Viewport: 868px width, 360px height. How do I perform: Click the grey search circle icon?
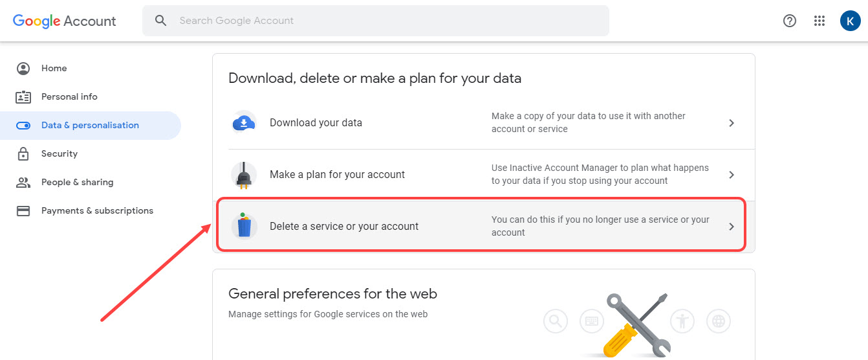[x=556, y=321]
